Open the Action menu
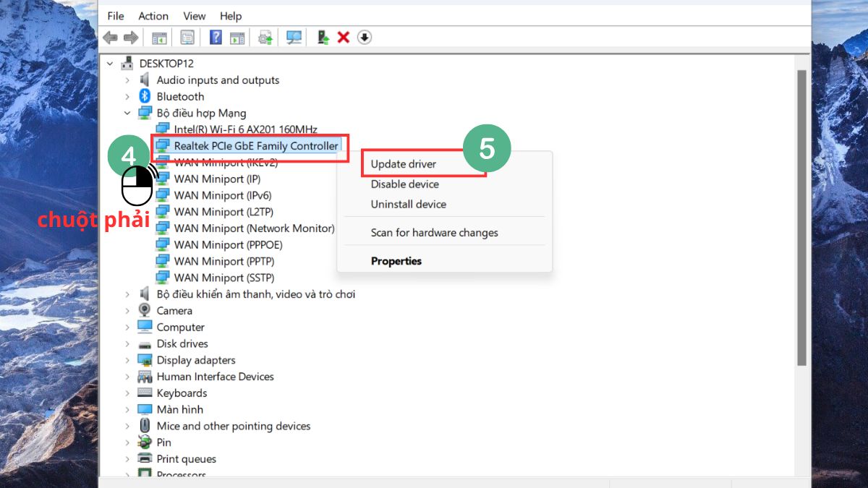Image resolution: width=868 pixels, height=488 pixels. click(x=153, y=16)
